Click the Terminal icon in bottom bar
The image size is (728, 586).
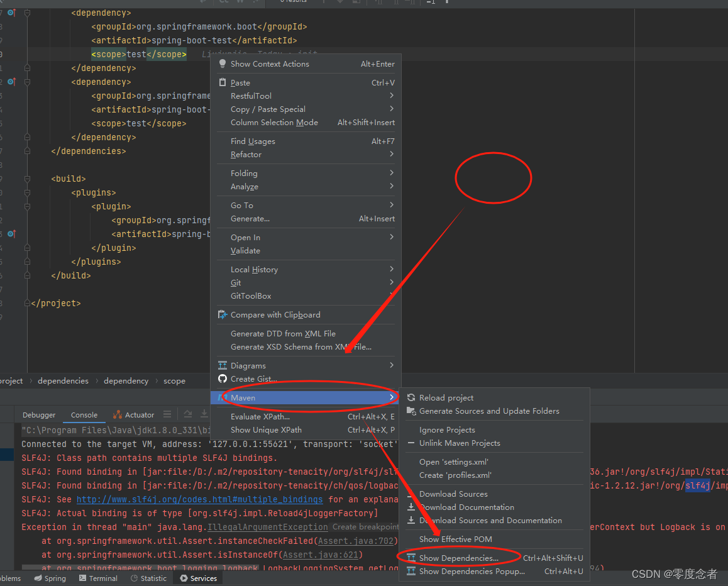[82, 578]
